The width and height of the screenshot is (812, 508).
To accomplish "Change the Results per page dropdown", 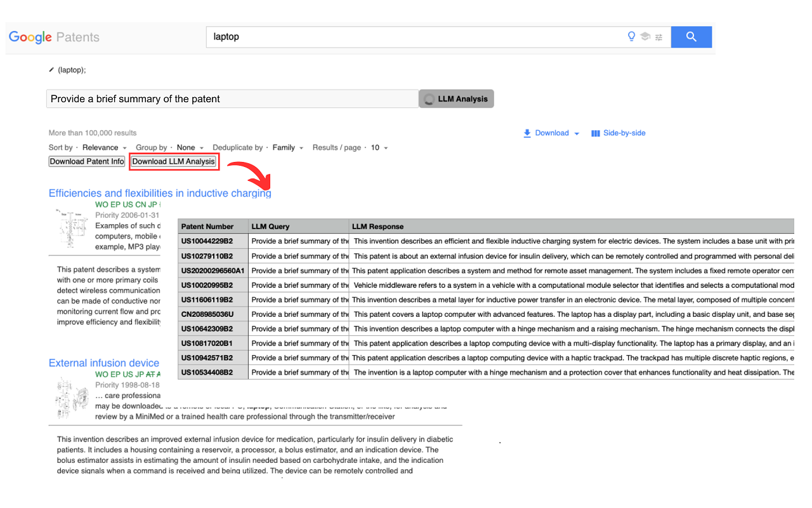I will pos(379,147).
